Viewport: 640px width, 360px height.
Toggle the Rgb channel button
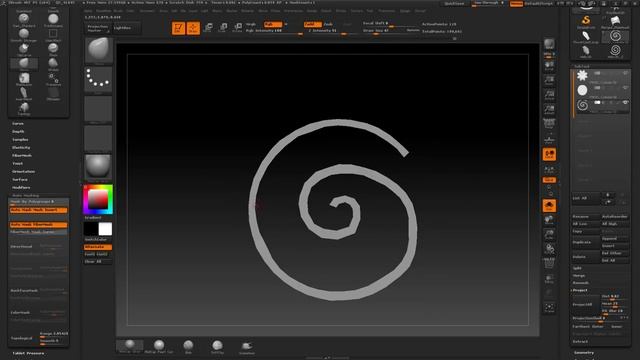pos(273,24)
